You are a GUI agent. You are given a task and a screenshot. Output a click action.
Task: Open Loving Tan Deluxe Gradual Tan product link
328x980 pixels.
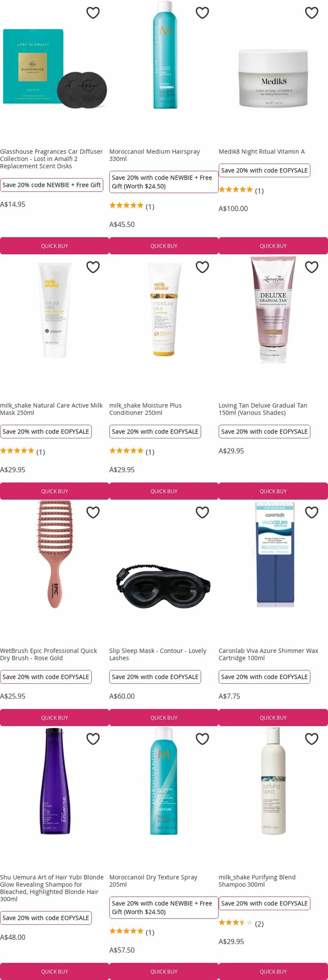[263, 409]
